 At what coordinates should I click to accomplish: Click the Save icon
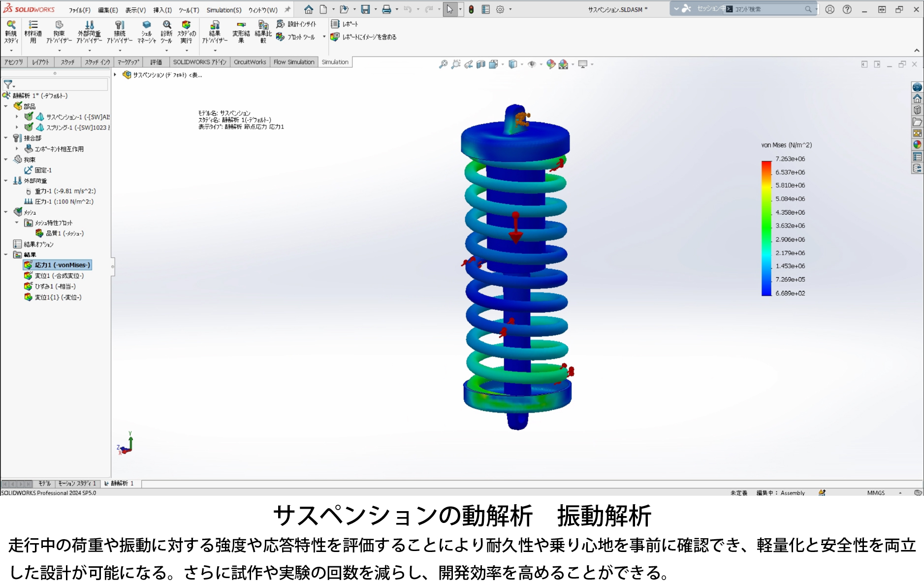(365, 9)
